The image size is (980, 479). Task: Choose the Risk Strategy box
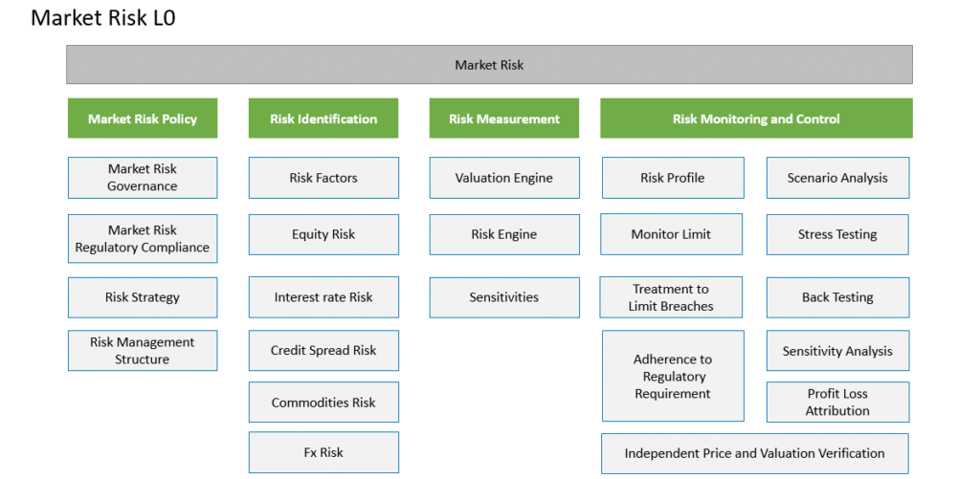143,297
